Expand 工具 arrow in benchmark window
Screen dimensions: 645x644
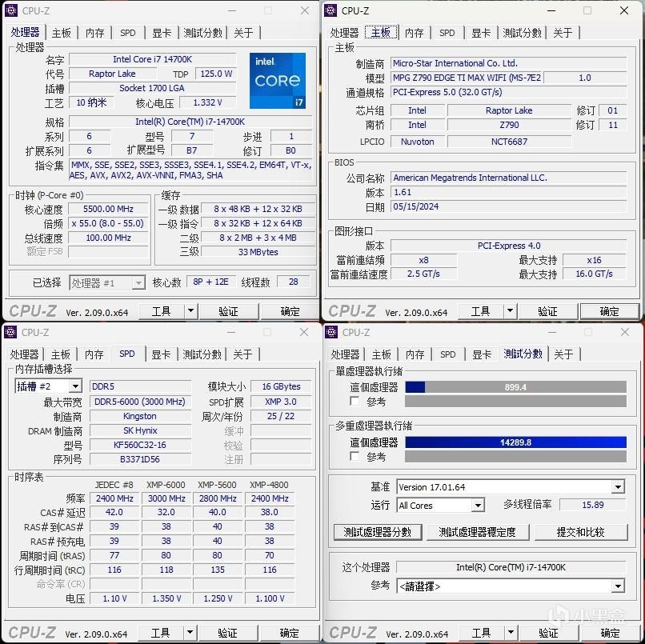pos(511,633)
